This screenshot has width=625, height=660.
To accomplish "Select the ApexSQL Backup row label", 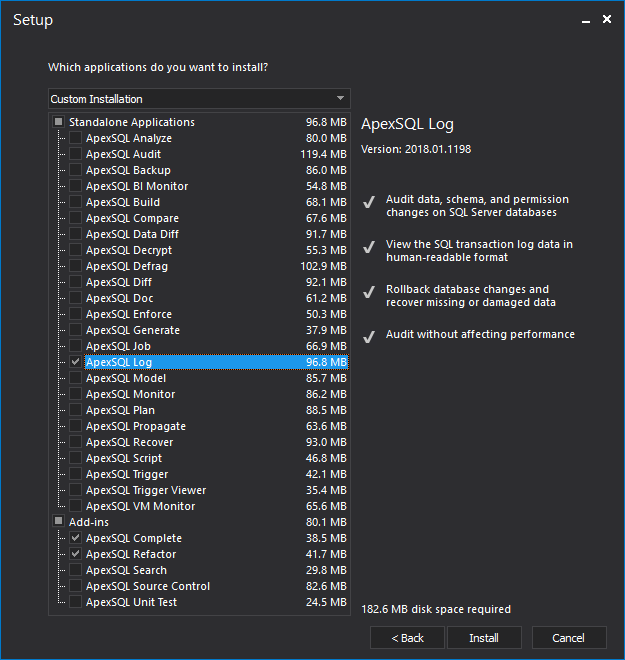I will coord(128,170).
